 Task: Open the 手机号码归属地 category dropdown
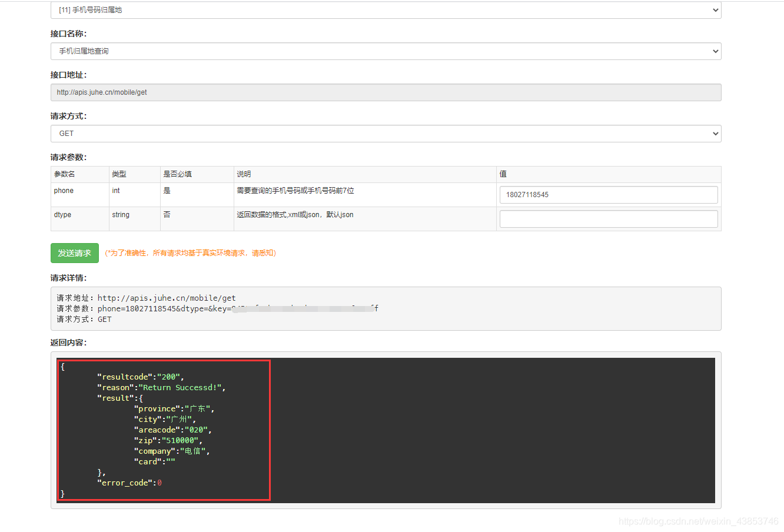(x=386, y=10)
